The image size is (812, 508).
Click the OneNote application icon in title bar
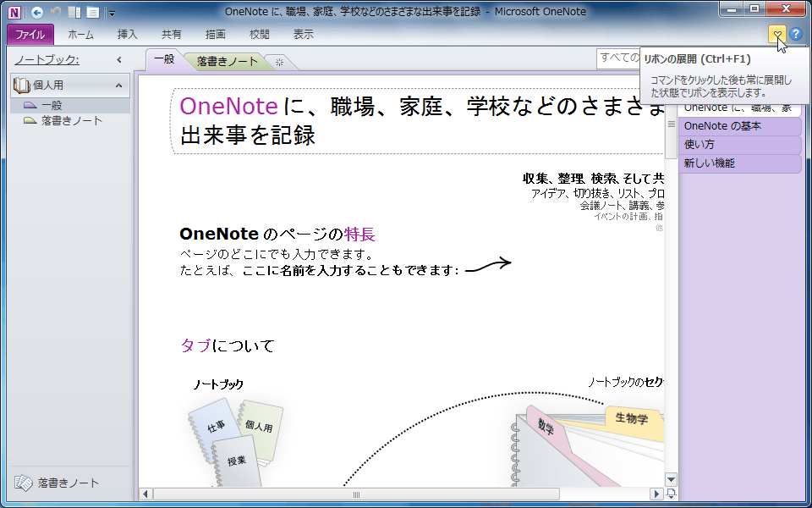[14, 12]
